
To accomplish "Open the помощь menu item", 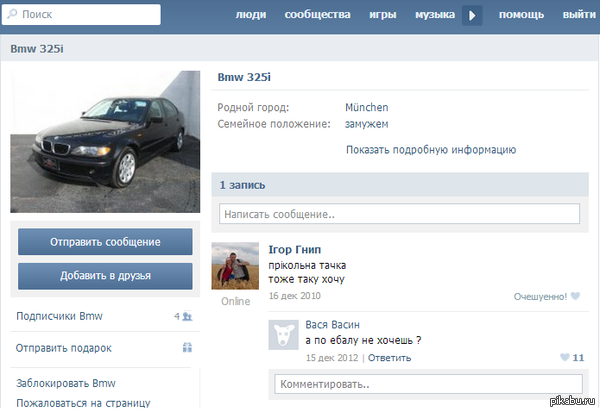I will click(521, 15).
